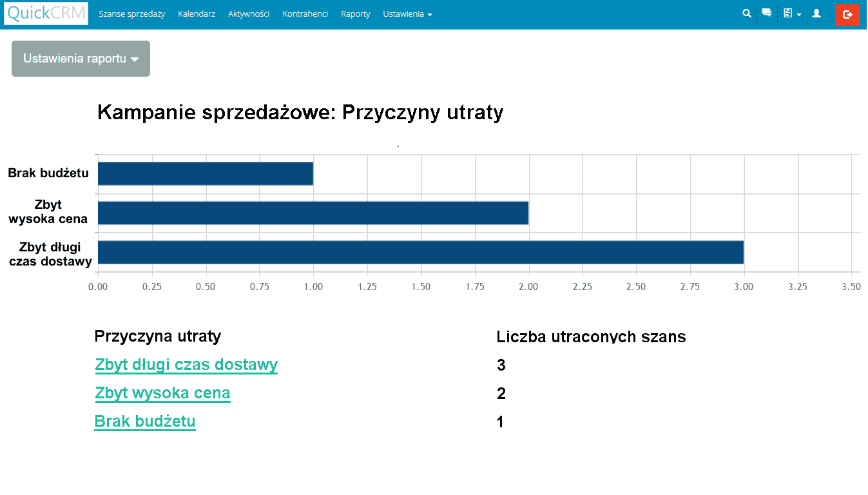
Task: Navigate to Aktywności
Action: [x=249, y=14]
